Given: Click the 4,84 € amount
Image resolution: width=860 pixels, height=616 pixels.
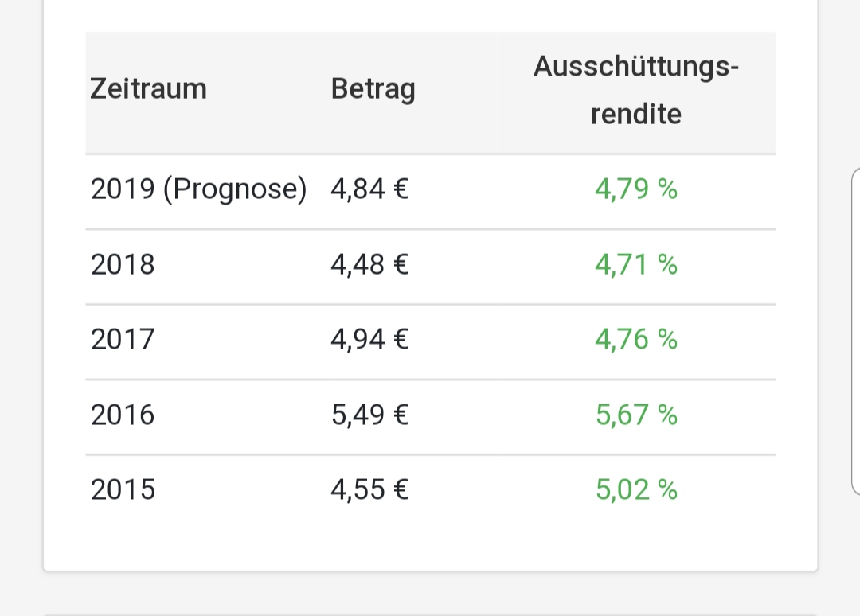Looking at the screenshot, I should pos(369,189).
